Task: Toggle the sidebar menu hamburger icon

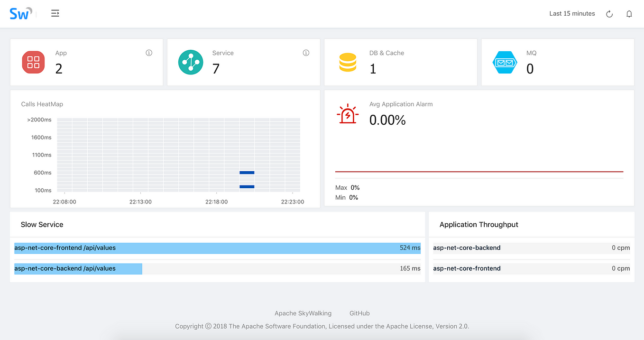Action: point(55,13)
